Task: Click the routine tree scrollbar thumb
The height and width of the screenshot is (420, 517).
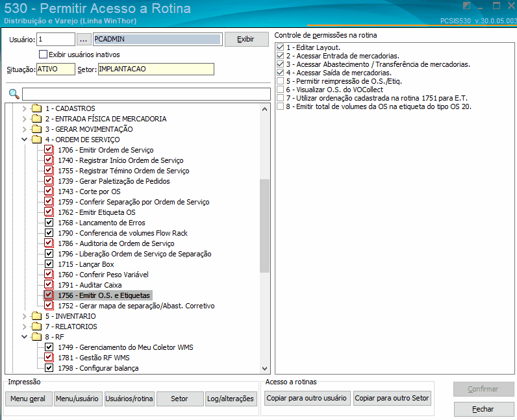Action: [264, 226]
